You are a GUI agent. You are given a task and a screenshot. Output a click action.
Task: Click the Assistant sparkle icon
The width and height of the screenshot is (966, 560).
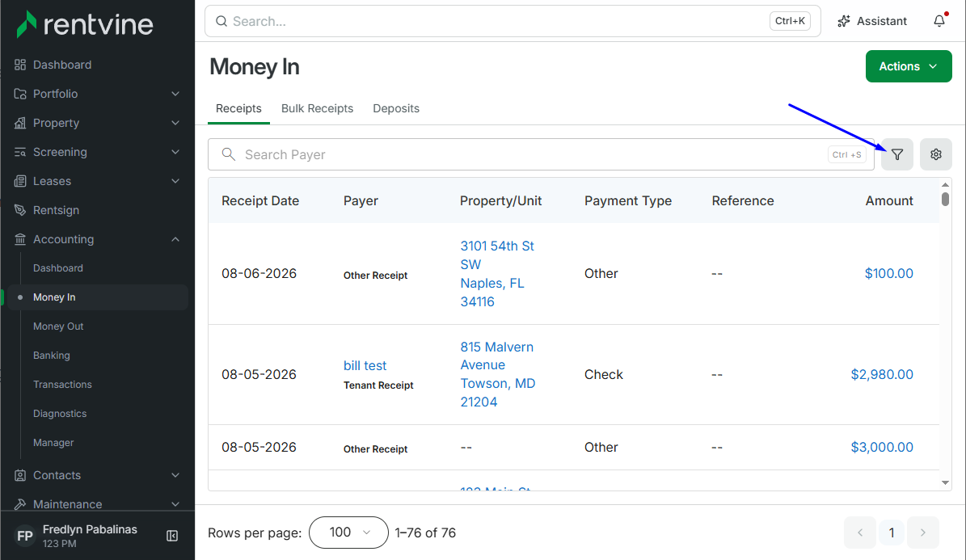[844, 21]
